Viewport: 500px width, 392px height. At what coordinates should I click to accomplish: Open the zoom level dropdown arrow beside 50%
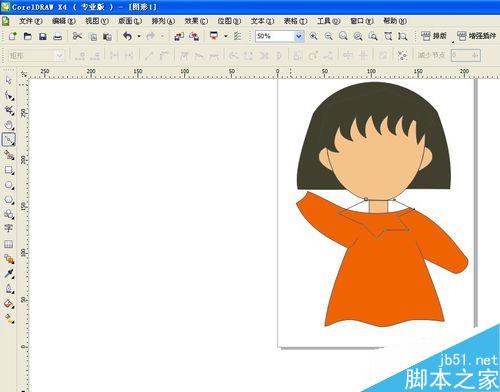pyautogui.click(x=299, y=36)
